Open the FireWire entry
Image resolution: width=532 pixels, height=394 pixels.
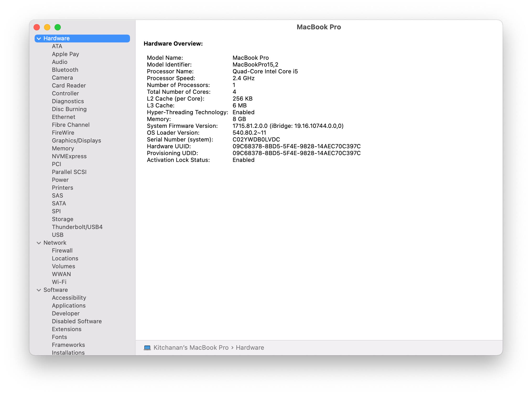click(x=63, y=133)
